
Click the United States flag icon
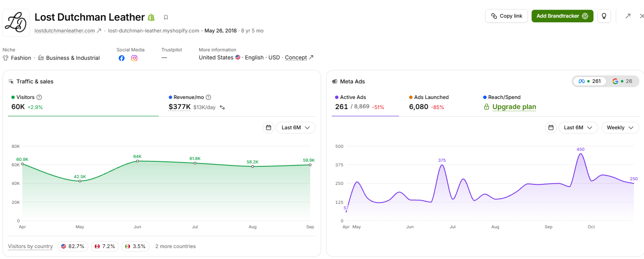point(238,57)
